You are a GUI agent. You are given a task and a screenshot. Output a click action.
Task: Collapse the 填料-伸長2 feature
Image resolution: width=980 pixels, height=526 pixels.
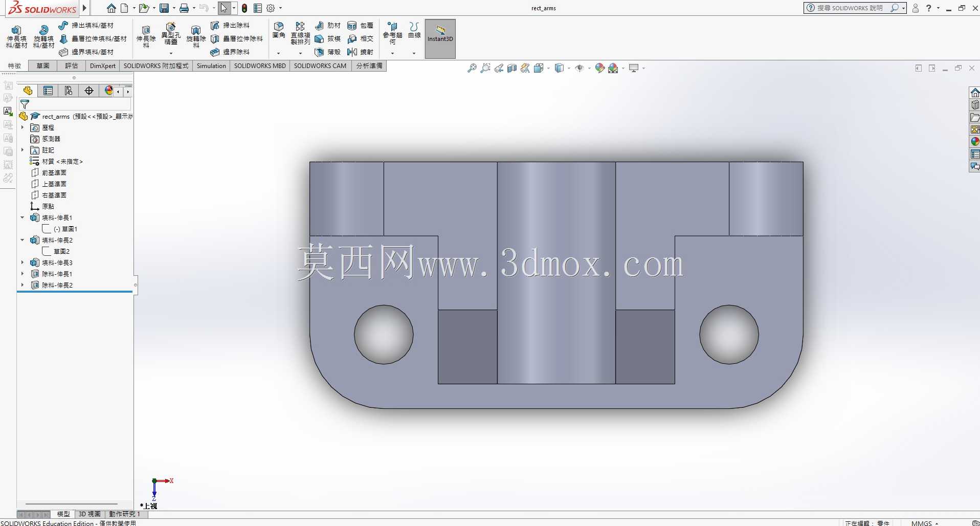pyautogui.click(x=23, y=240)
